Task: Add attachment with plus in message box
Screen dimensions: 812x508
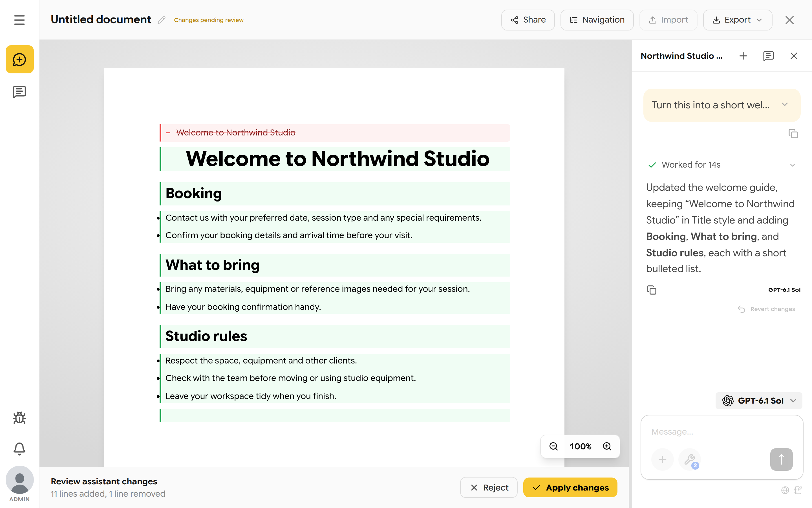Action: pyautogui.click(x=662, y=459)
